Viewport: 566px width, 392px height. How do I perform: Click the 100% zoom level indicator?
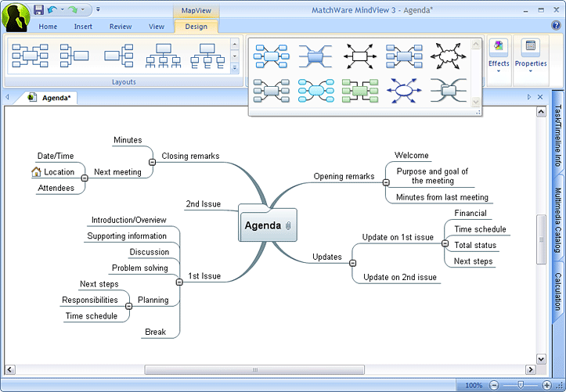coord(474,385)
